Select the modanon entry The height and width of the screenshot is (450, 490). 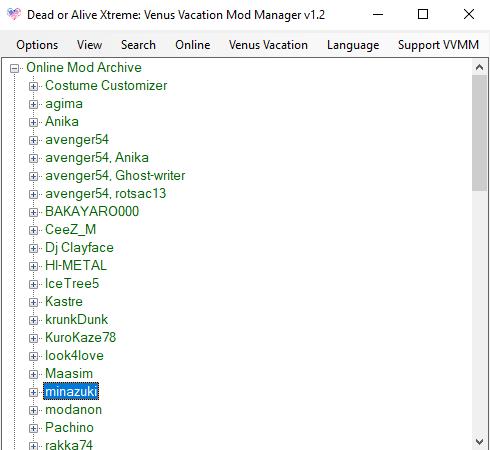(74, 410)
